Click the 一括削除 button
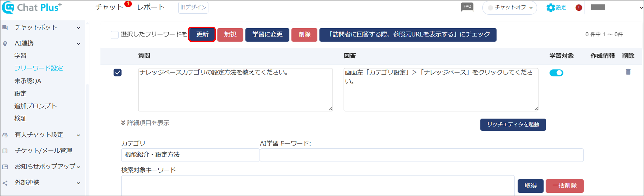 pyautogui.click(x=565, y=186)
